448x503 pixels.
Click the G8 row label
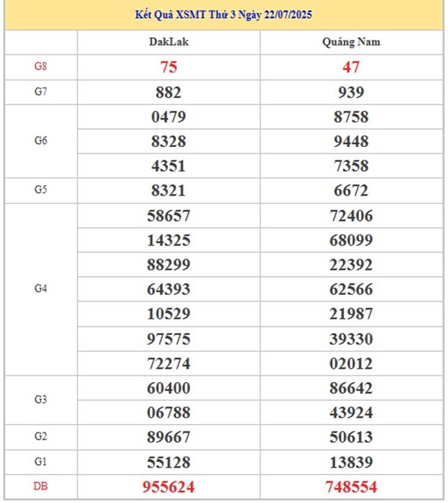coord(40,66)
